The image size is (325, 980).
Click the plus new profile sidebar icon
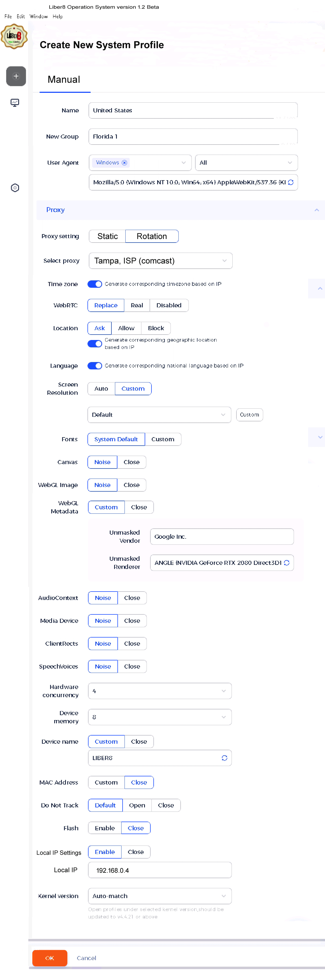(16, 76)
